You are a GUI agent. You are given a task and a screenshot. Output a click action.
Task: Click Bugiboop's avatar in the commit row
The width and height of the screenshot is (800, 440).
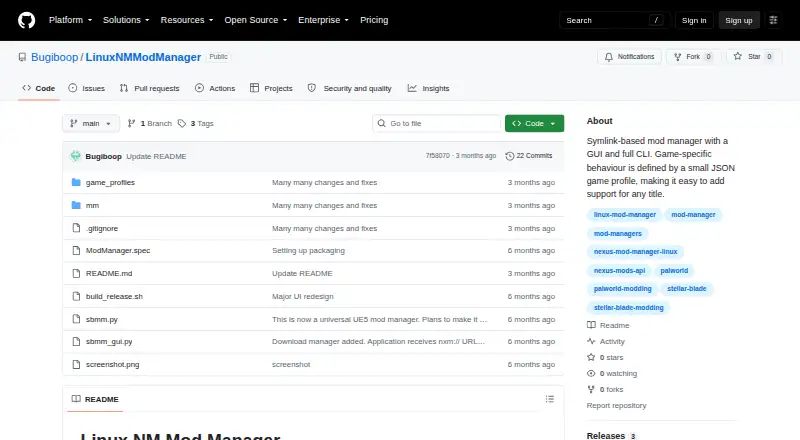76,156
